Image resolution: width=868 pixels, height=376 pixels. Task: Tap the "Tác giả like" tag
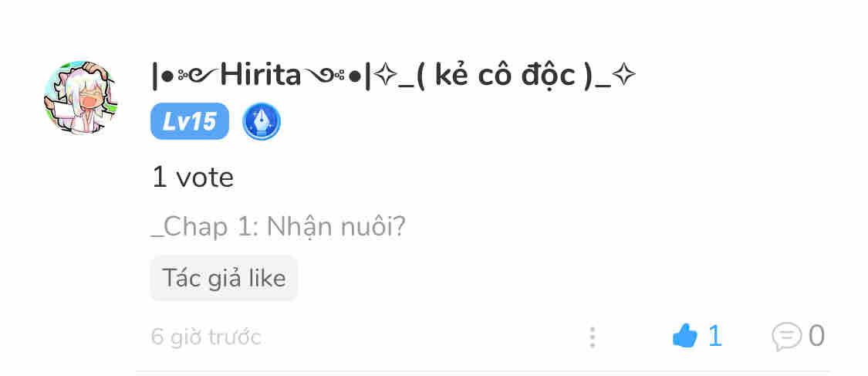(x=225, y=278)
